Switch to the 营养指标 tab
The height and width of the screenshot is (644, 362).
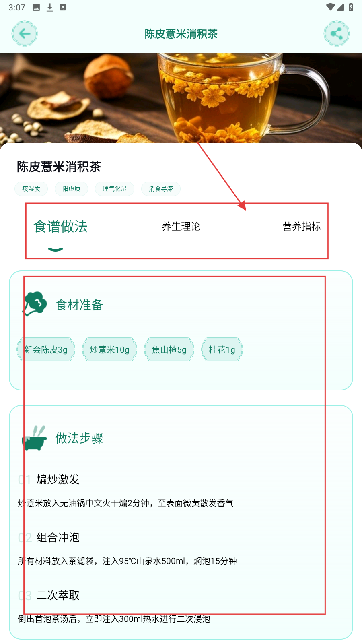click(302, 227)
